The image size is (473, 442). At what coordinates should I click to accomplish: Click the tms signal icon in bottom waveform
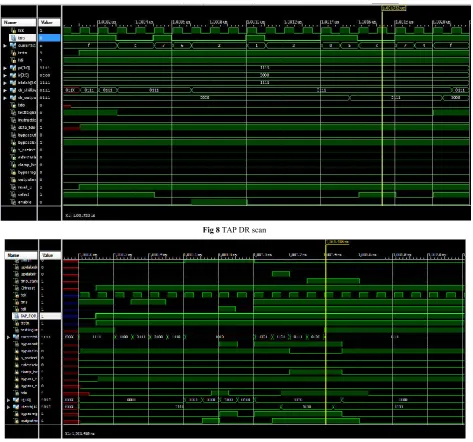point(16,302)
